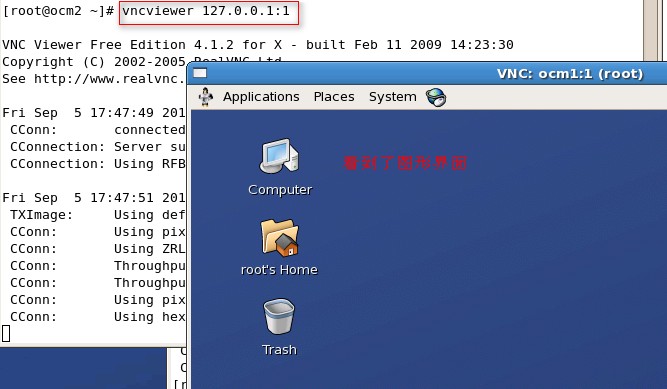Click the Fri Sep 5 17:47:51 log line
The image size is (667, 389).
(x=94, y=198)
